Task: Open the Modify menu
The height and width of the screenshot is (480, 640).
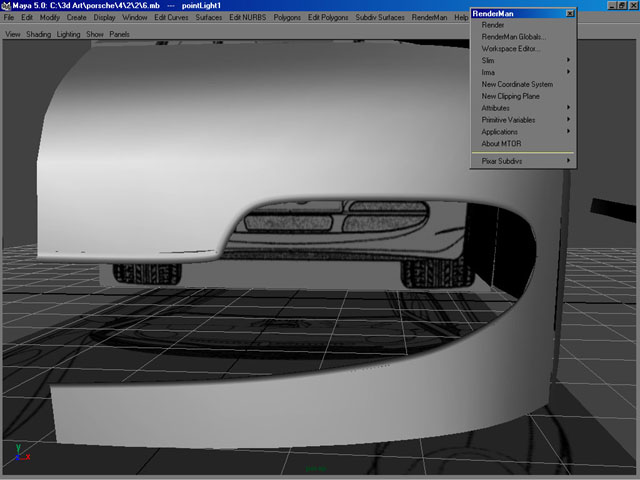Action: (50, 18)
